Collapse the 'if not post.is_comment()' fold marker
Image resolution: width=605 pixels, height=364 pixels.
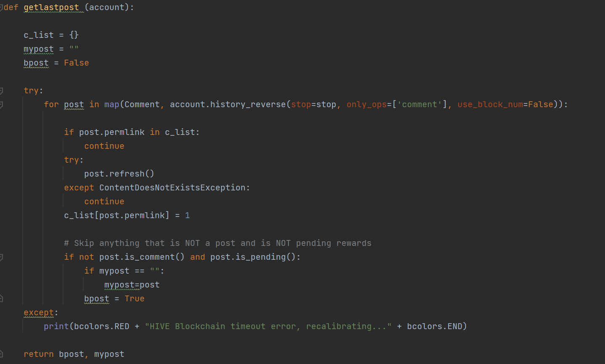1,257
